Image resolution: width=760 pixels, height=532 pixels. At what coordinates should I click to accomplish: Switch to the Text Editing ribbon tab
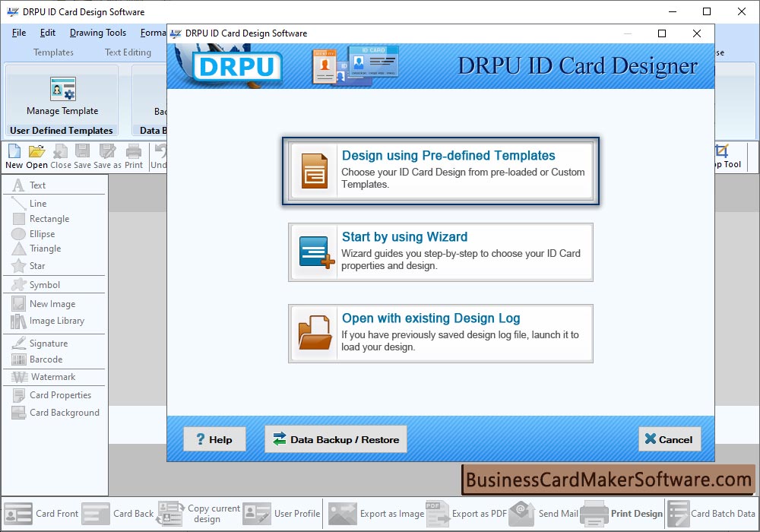coord(128,52)
